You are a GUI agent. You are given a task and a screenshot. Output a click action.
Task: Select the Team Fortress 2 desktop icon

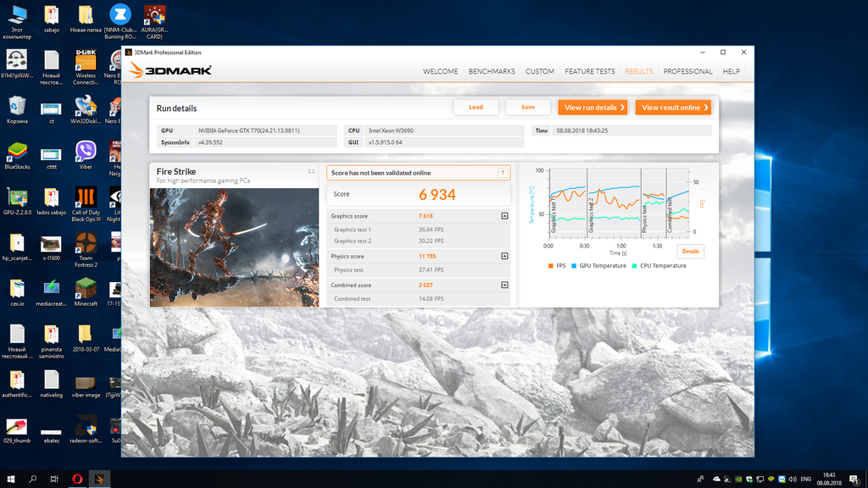86,250
